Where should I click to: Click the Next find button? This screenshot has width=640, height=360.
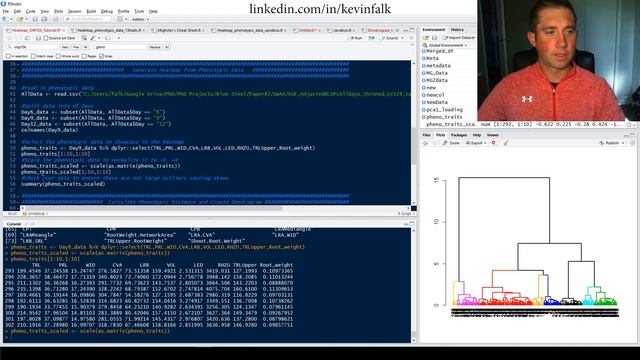pos(65,47)
